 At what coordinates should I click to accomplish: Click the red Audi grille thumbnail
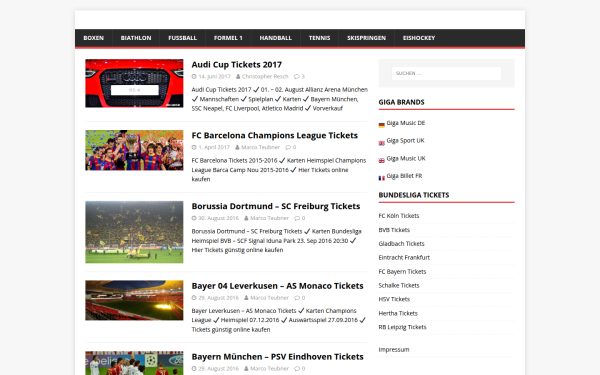pyautogui.click(x=134, y=83)
